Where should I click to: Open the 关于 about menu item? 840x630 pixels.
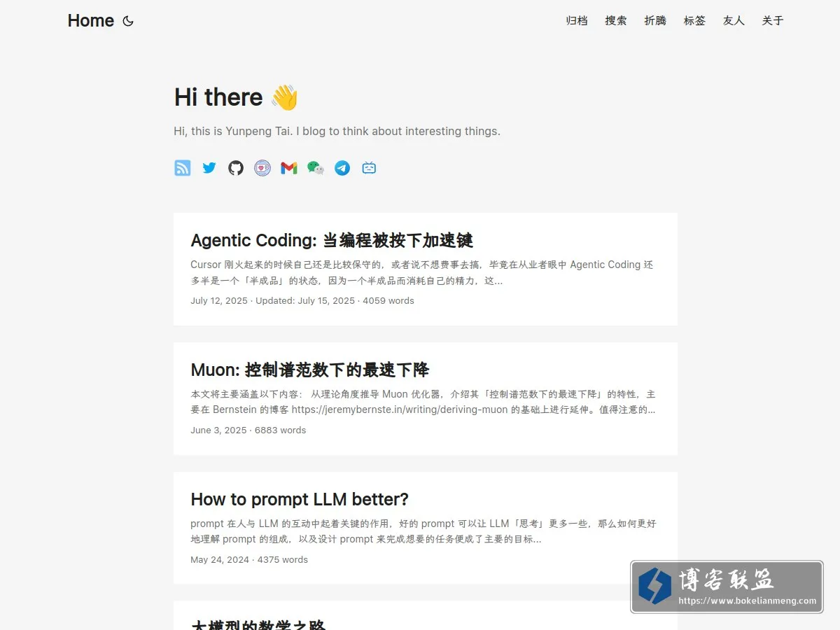pyautogui.click(x=773, y=21)
